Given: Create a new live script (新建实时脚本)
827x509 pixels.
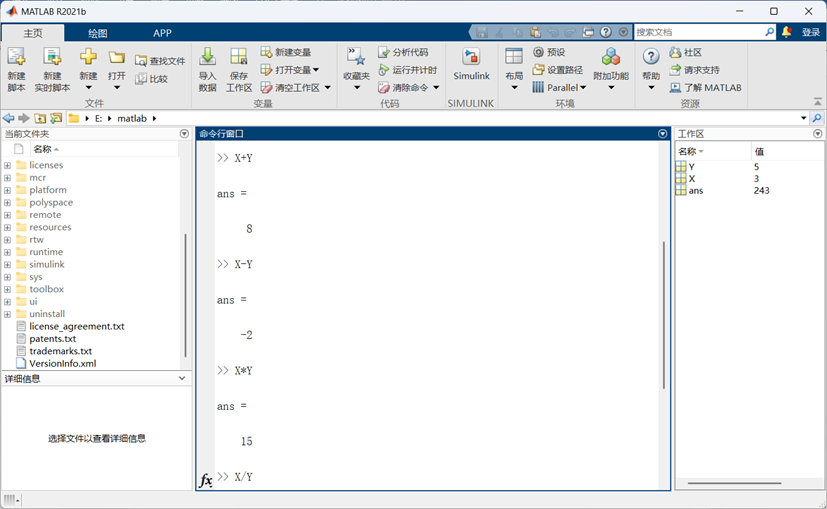Looking at the screenshot, I should point(52,70).
